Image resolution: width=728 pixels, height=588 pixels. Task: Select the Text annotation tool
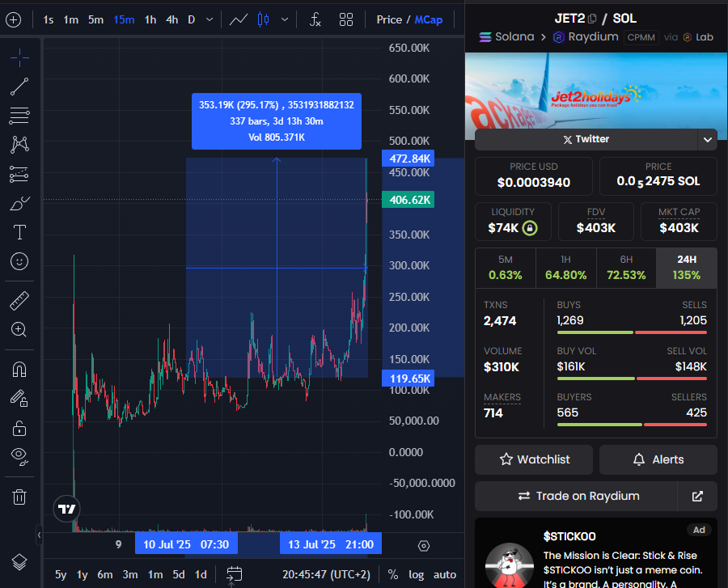click(19, 232)
